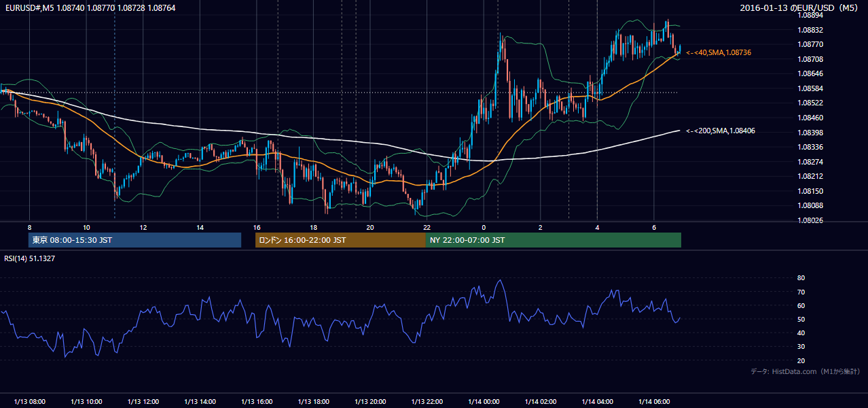
Task: Click price axis label 1.08460
Action: tap(810, 118)
